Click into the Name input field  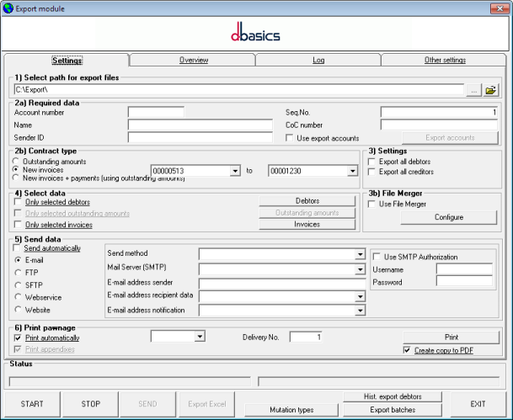tap(200, 125)
